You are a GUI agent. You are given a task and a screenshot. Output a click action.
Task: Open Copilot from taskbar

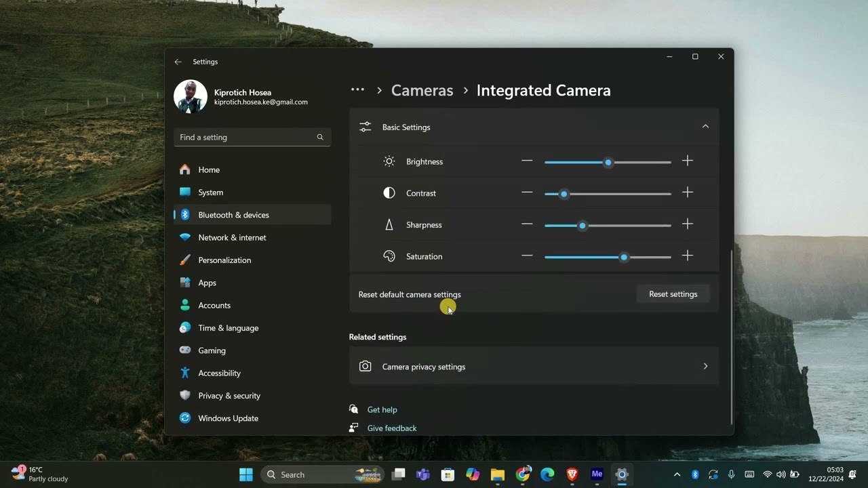tap(473, 474)
